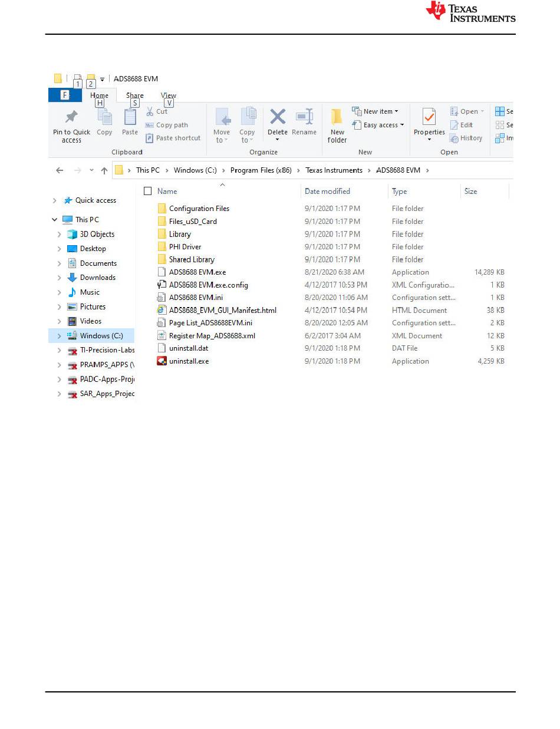Select PADC-Apps-Proj network drive
560x729 pixels.
tap(107, 379)
